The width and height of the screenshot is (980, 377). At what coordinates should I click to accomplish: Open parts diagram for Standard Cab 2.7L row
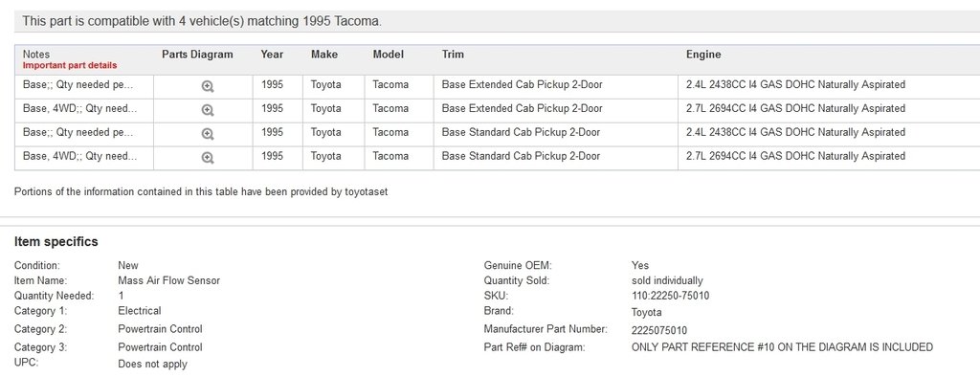(x=208, y=158)
